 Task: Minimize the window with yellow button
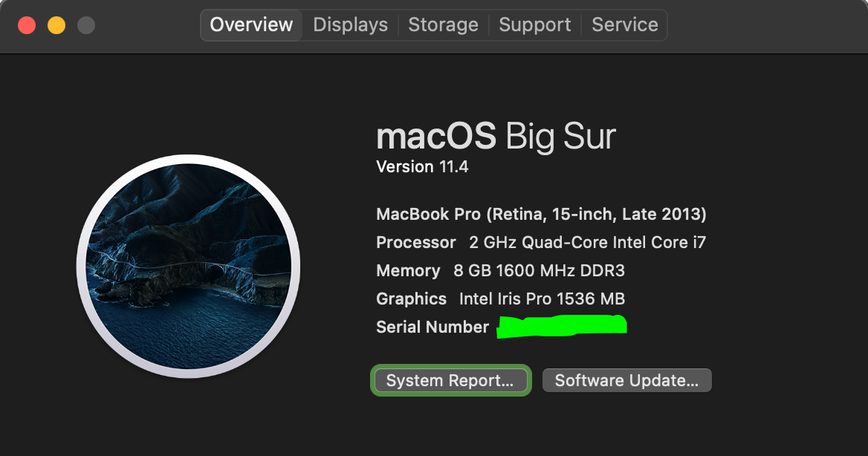tap(56, 25)
